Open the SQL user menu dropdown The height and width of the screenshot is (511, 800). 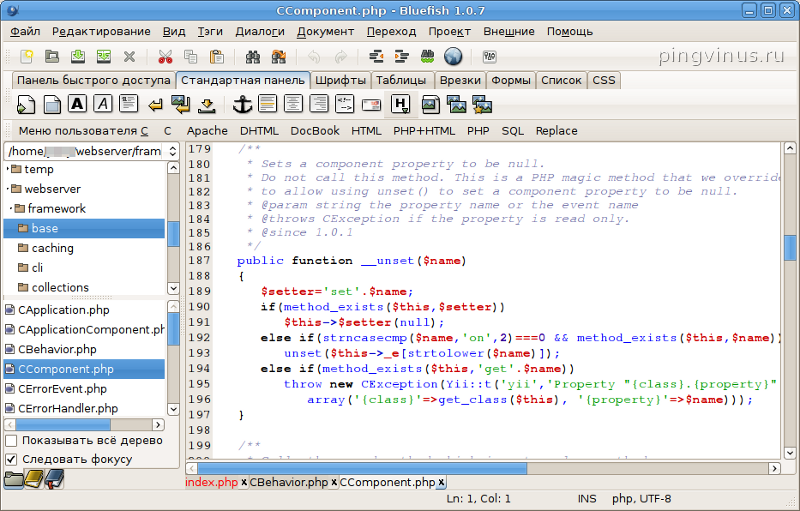point(512,131)
